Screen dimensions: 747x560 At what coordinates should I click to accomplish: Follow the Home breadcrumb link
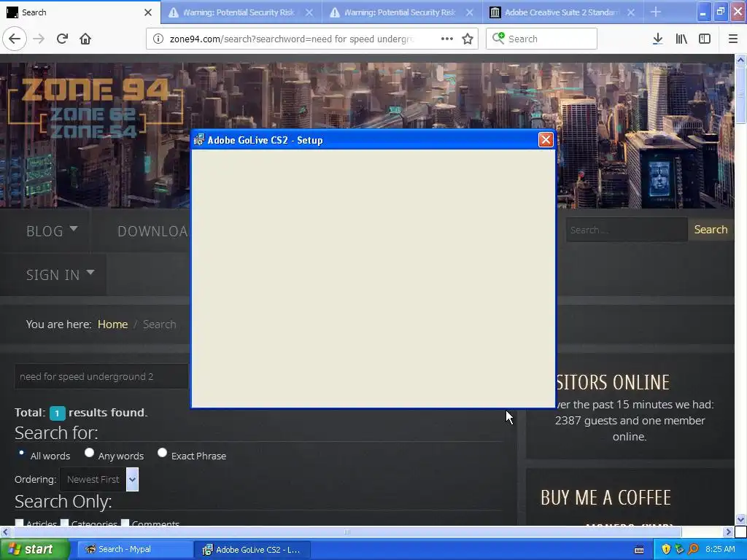tap(112, 324)
